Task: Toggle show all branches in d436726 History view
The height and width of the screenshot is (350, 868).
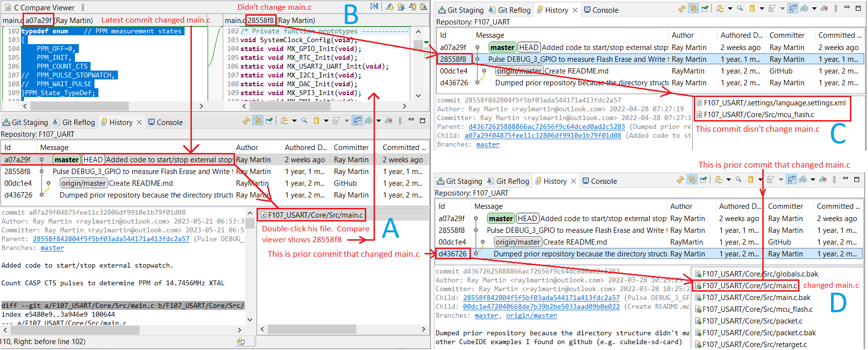Action: (791, 179)
